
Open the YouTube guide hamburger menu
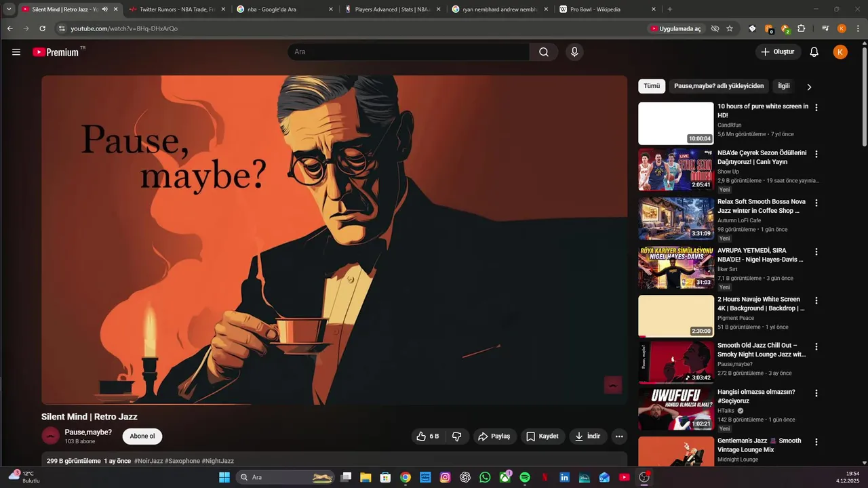point(16,52)
